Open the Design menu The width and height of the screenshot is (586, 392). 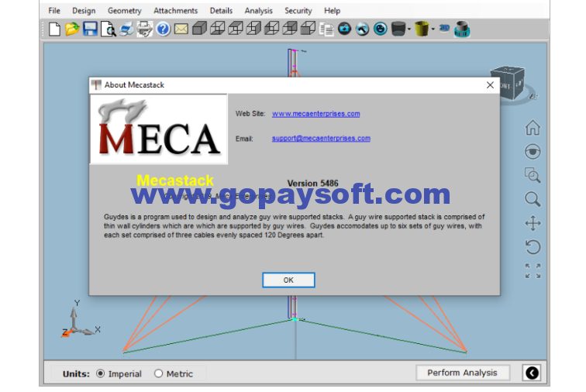pos(84,11)
